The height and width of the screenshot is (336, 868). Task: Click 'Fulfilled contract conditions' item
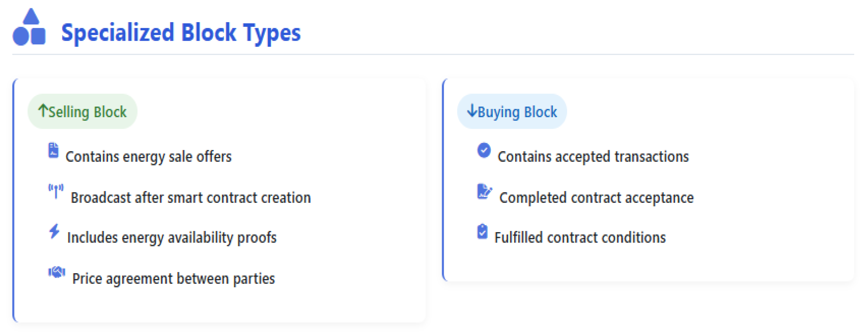(x=580, y=238)
